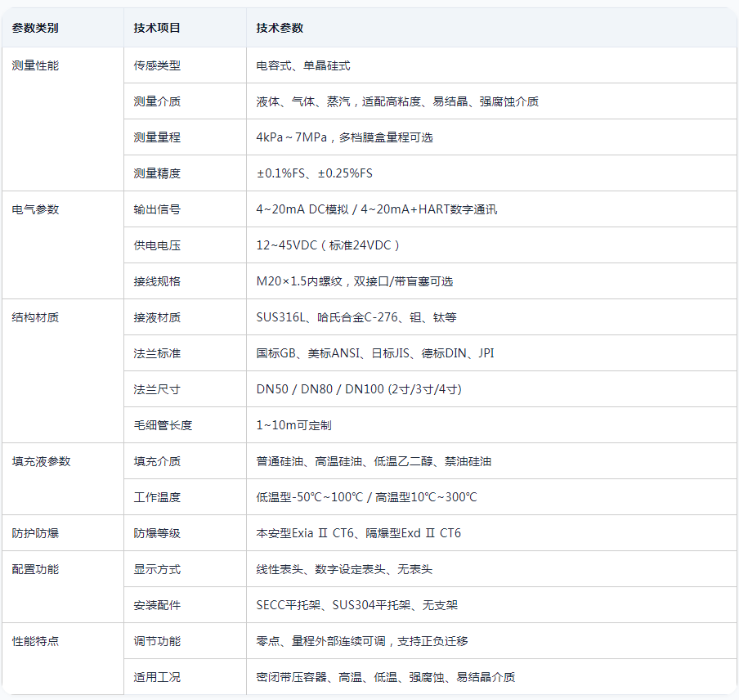739x700 pixels.
Task: Select the 测量性能 category cell
Action: point(63,119)
